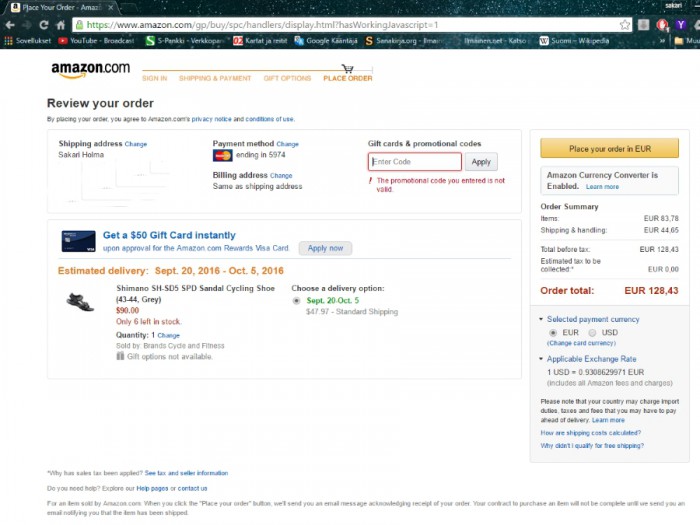This screenshot has width=700, height=525.
Task: Open See tax and seller information
Action: 186,473
